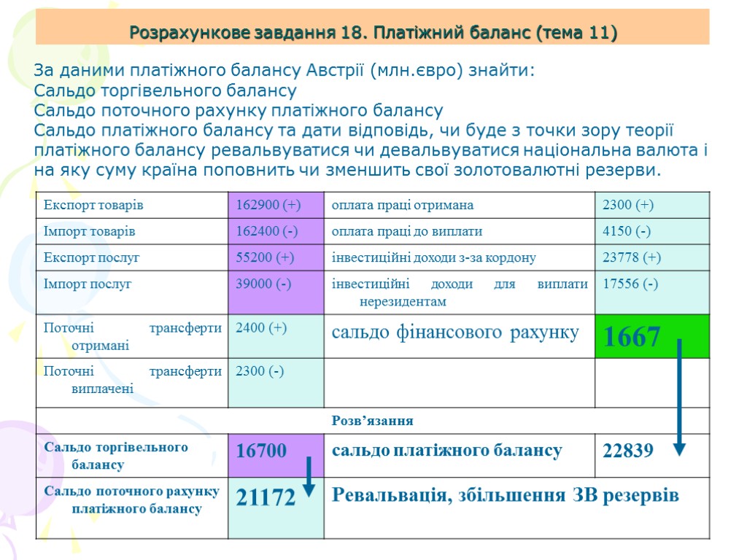This screenshot has width=747, height=560.
Task: Click 'Ревальвація, збільшення ЗВ резервів' conclusion
Action: 506,495
